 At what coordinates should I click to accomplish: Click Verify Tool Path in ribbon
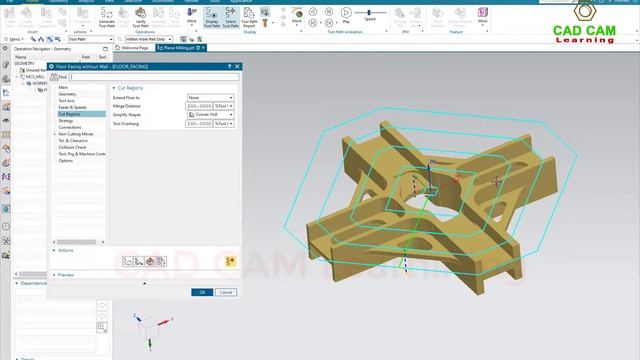point(140,18)
